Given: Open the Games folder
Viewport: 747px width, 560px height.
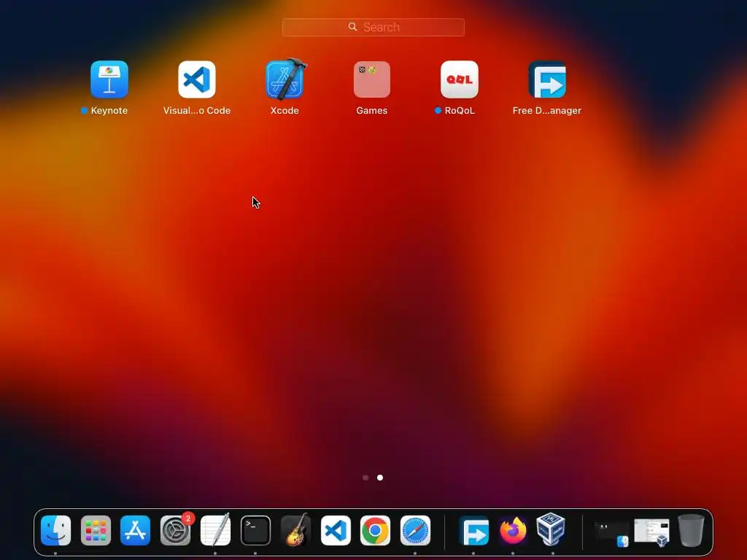Looking at the screenshot, I should (x=371, y=79).
